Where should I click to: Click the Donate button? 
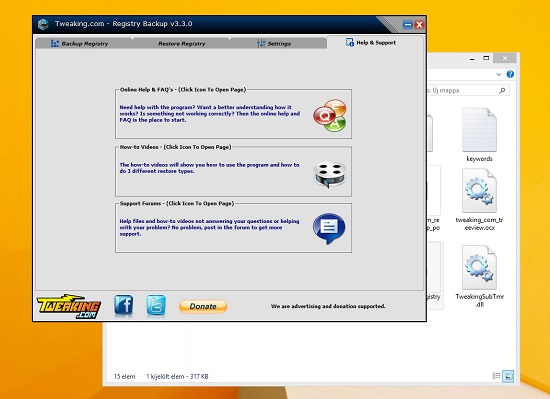tap(203, 306)
